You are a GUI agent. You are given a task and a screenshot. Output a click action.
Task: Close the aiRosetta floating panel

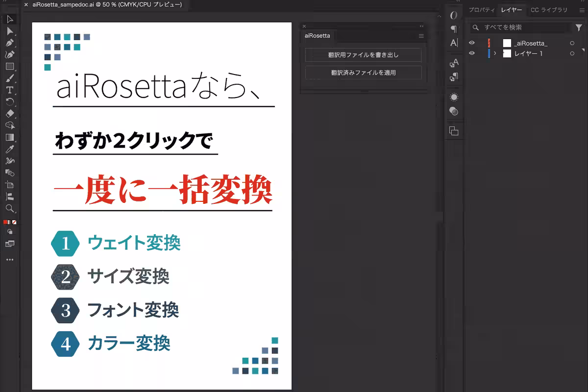304,26
